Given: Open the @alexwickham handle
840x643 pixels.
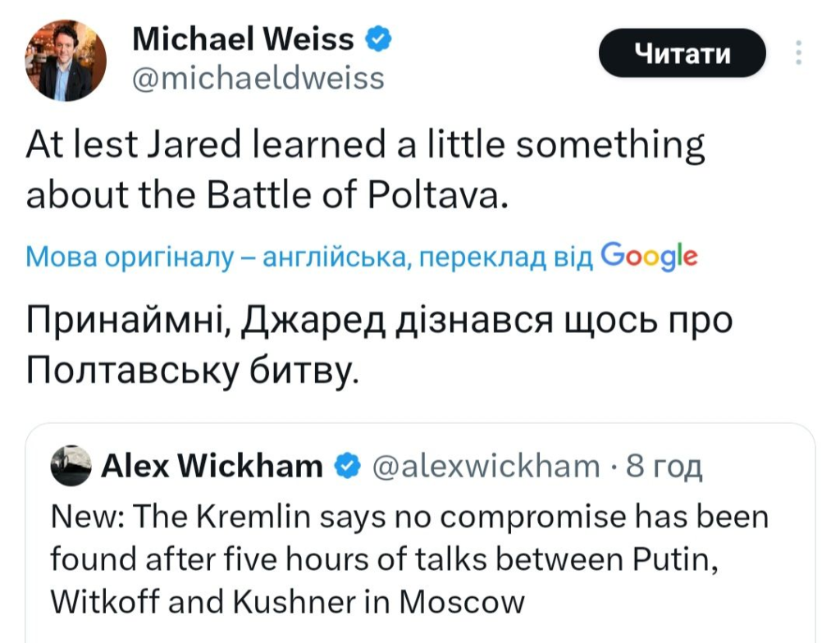Looking at the screenshot, I should (x=486, y=467).
